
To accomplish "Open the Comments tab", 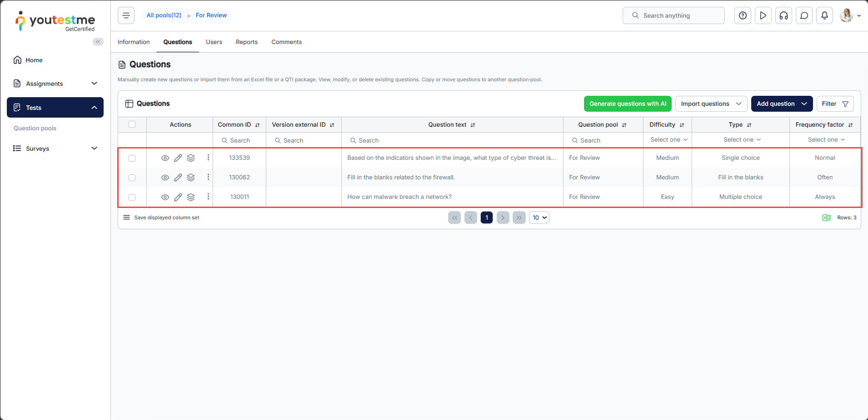I will tap(286, 42).
